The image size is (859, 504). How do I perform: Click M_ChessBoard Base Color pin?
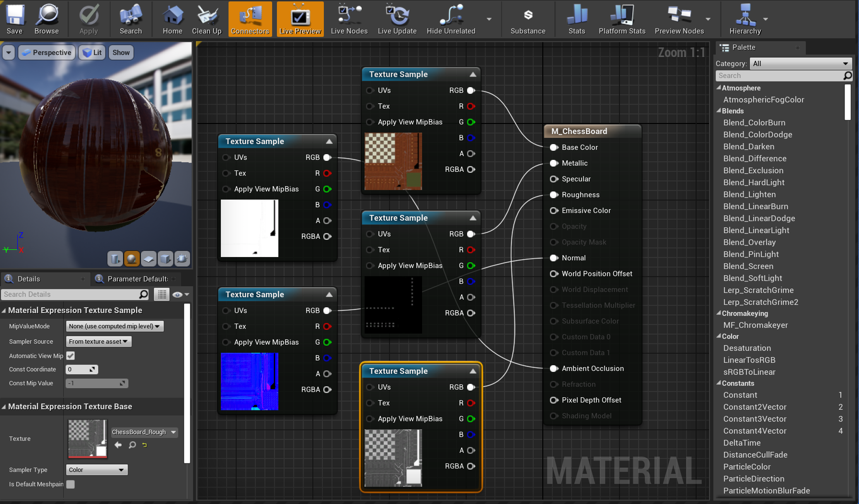(554, 147)
